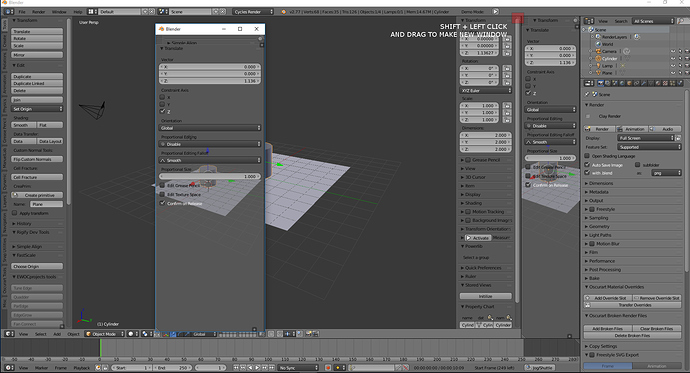Click lock icon beside Rotation Y field
The image size is (690, 373).
coord(507,75)
